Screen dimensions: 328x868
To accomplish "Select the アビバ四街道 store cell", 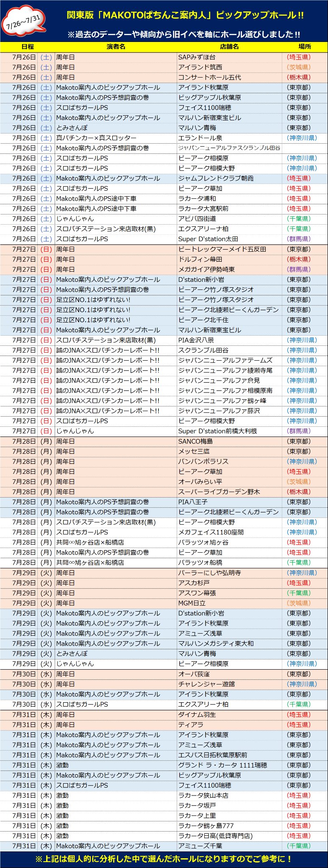I will [x=229, y=219].
